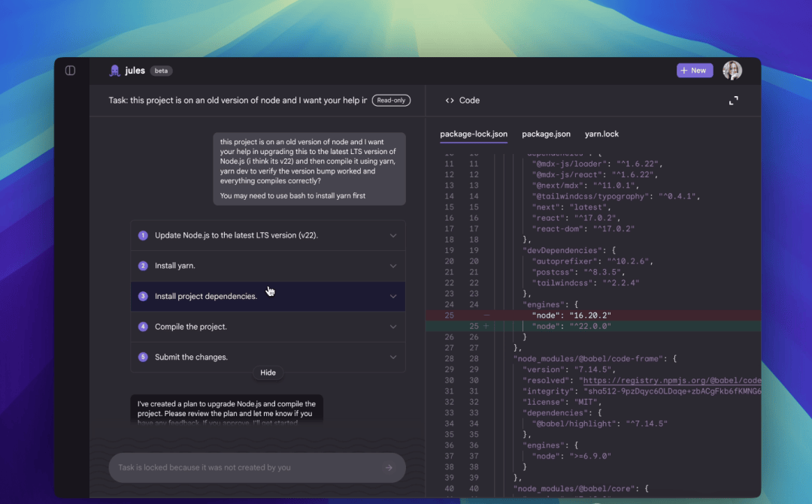
Task: Click the minus marker on removed line 25
Action: [486, 315]
